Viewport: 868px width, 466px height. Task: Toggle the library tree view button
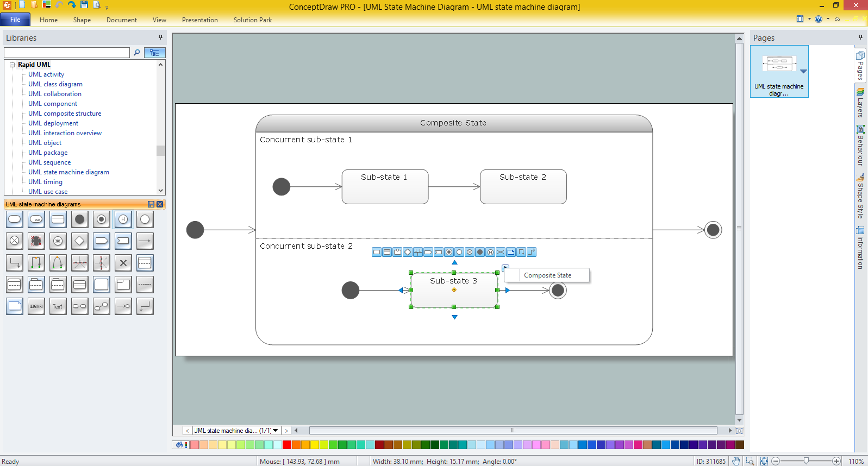click(x=155, y=53)
